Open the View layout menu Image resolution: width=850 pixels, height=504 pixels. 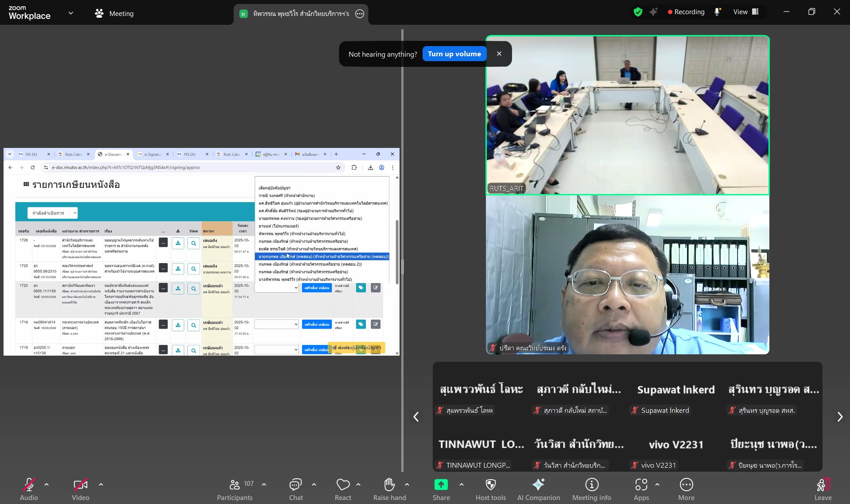(746, 12)
